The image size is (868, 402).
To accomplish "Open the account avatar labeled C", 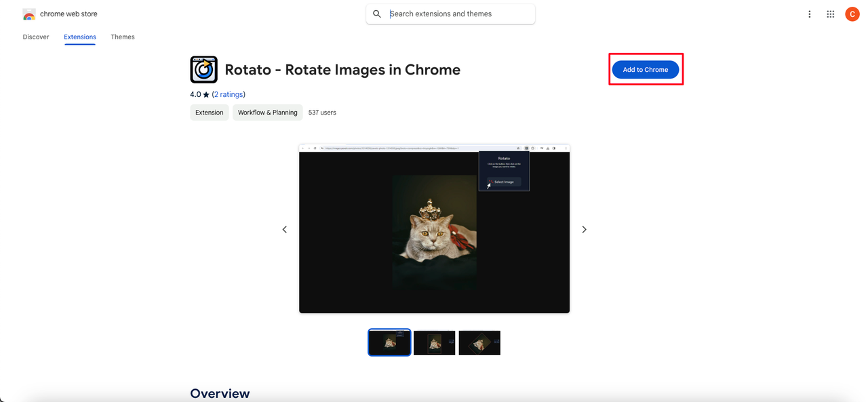I will [x=852, y=14].
